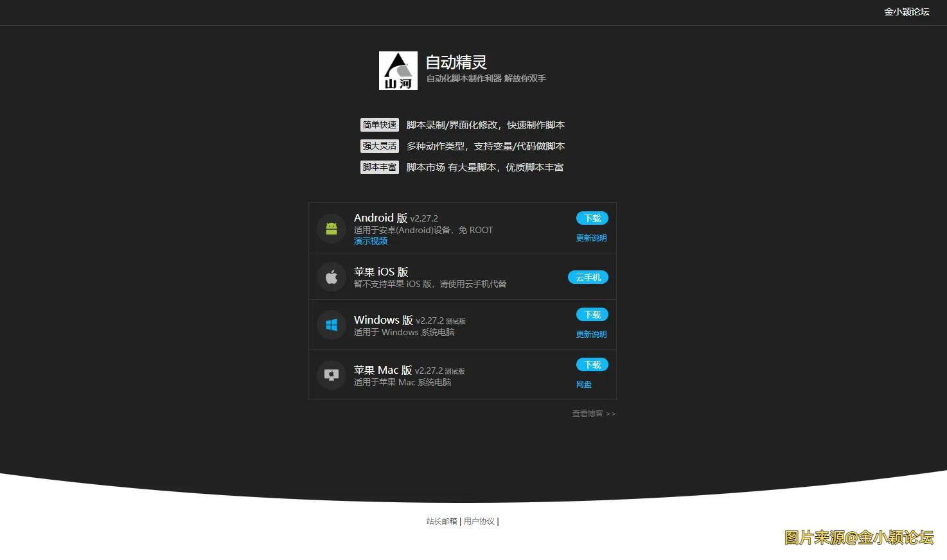This screenshot has width=947, height=560.
Task: Click the 下载 button for Android 版
Action: (x=591, y=218)
